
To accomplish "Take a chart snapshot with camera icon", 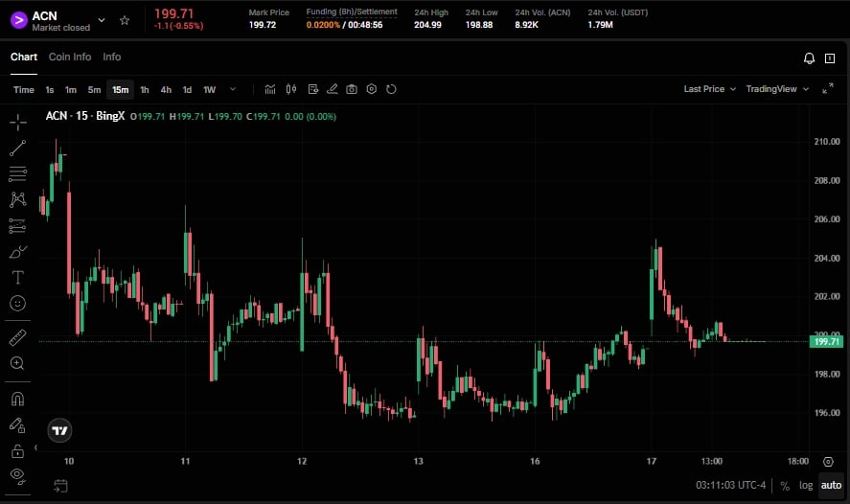I will 352,89.
